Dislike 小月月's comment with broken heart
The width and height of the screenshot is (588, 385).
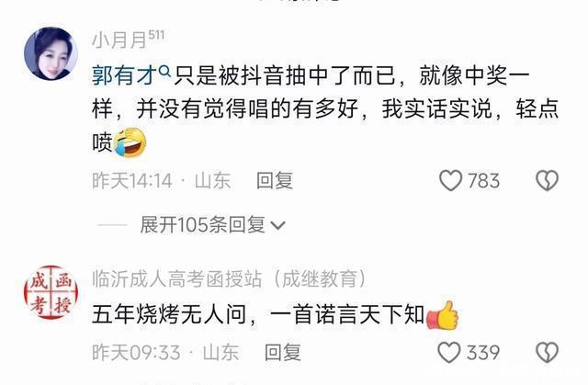point(548,180)
